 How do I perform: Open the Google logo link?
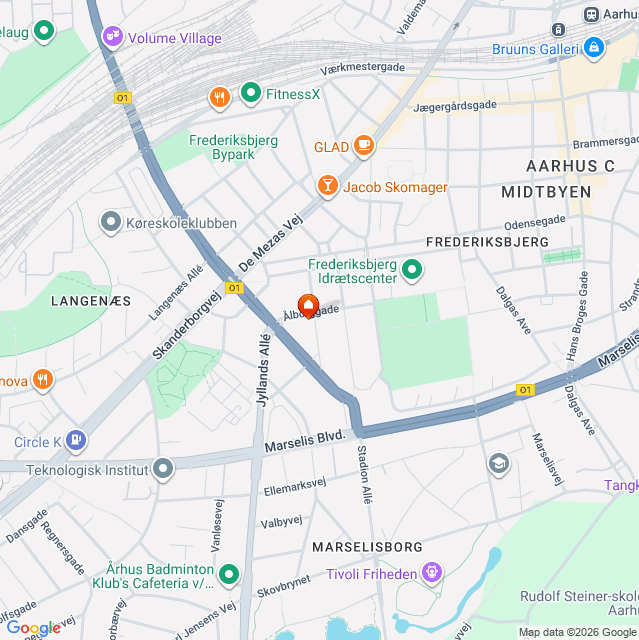click(34, 628)
